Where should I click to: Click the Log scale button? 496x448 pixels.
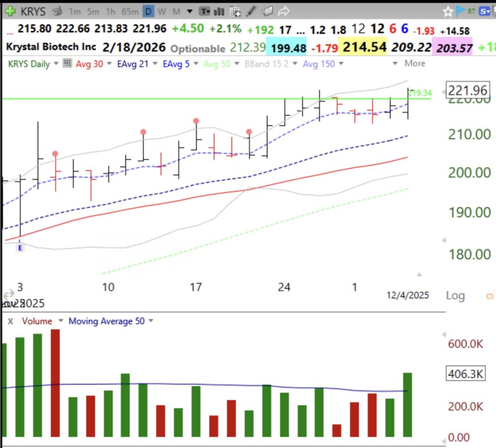(x=455, y=295)
